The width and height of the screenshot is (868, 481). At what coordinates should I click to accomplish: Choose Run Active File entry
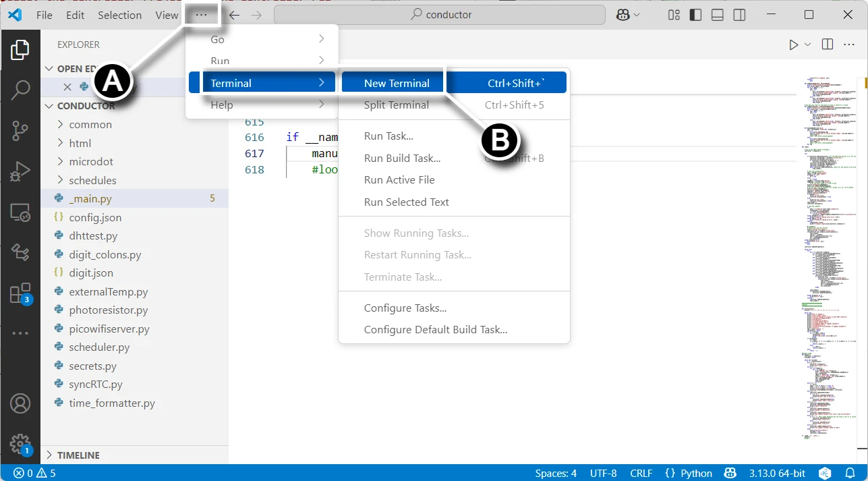454,179
